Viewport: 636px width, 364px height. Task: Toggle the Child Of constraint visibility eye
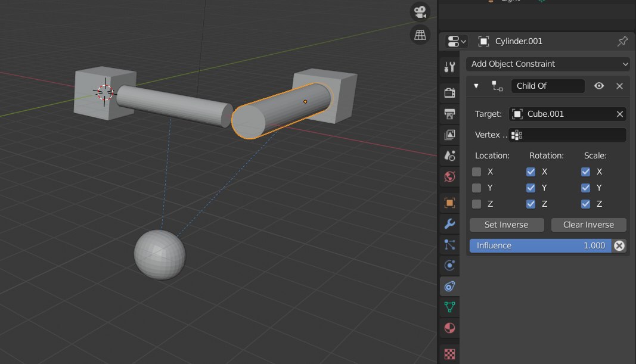598,86
